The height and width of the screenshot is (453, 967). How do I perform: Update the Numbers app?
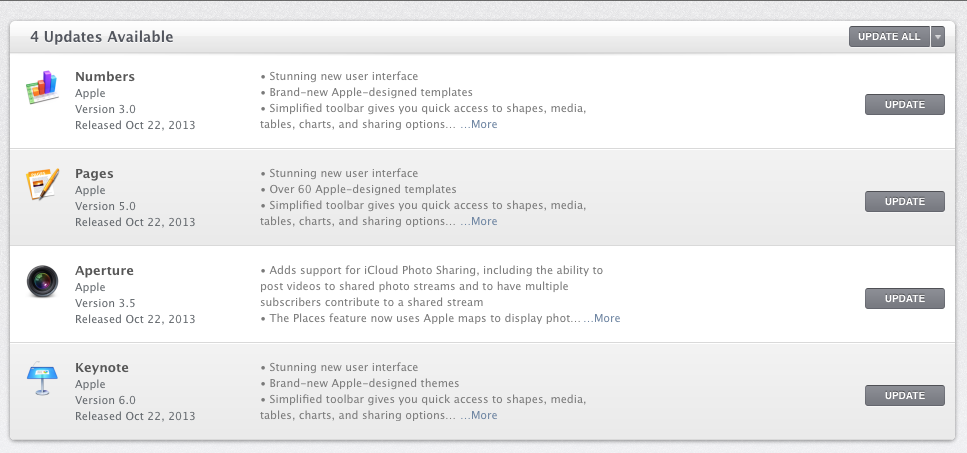pos(904,105)
